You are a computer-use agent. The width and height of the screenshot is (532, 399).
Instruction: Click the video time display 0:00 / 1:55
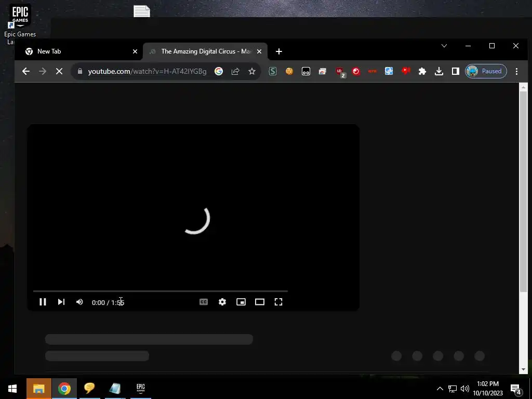point(108,302)
